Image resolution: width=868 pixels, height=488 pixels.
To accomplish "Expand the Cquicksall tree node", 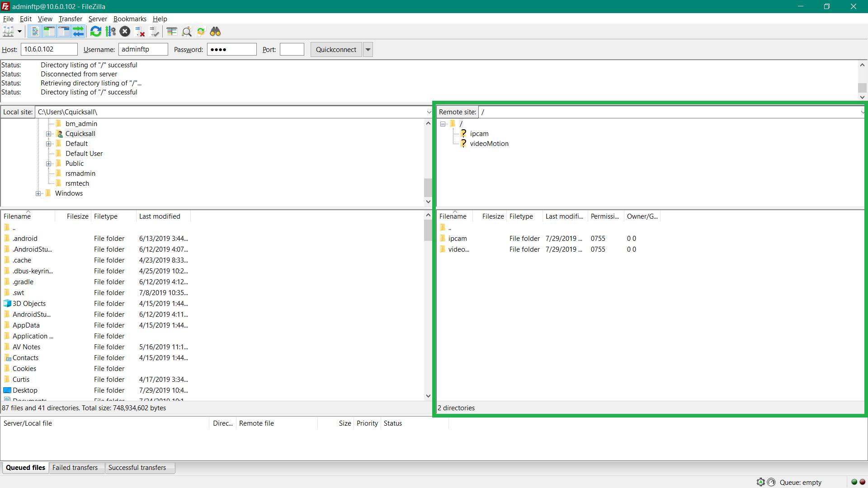I will [x=49, y=134].
